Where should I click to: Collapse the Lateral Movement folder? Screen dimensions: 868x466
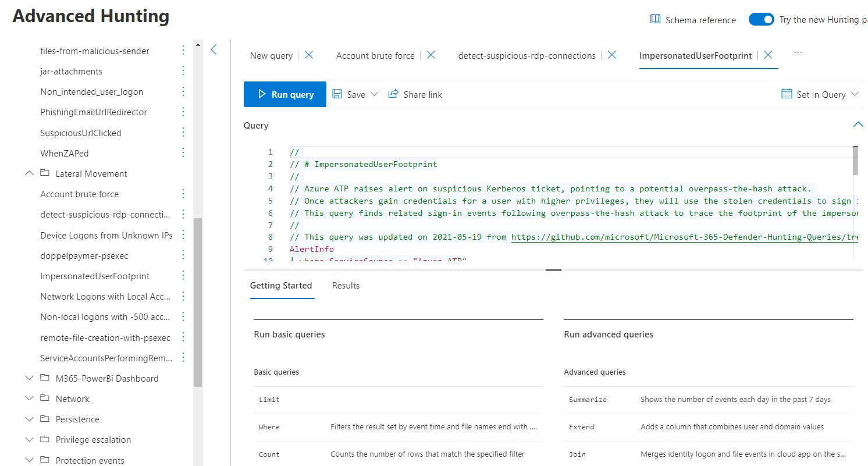click(x=30, y=173)
